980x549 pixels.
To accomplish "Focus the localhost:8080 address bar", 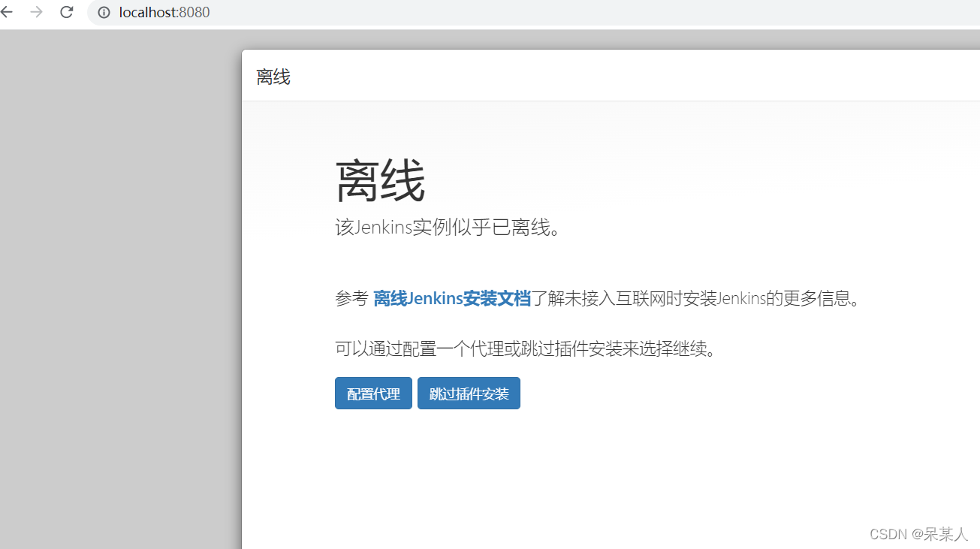I will coord(533,12).
